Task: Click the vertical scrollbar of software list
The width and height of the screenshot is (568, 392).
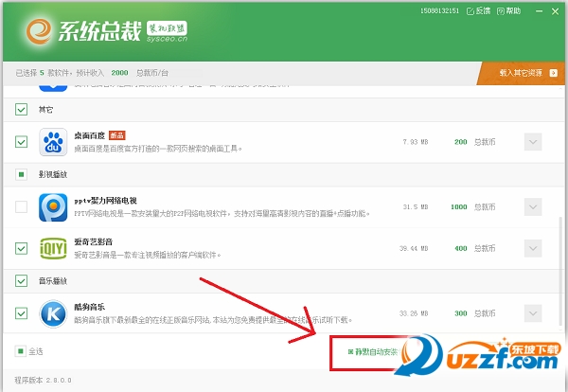Action: point(561,271)
